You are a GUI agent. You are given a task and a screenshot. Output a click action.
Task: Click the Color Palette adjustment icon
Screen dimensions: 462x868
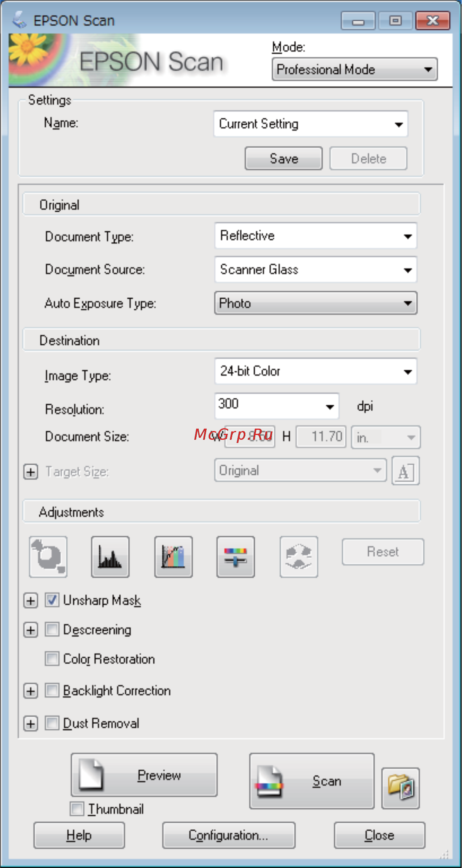[299, 556]
